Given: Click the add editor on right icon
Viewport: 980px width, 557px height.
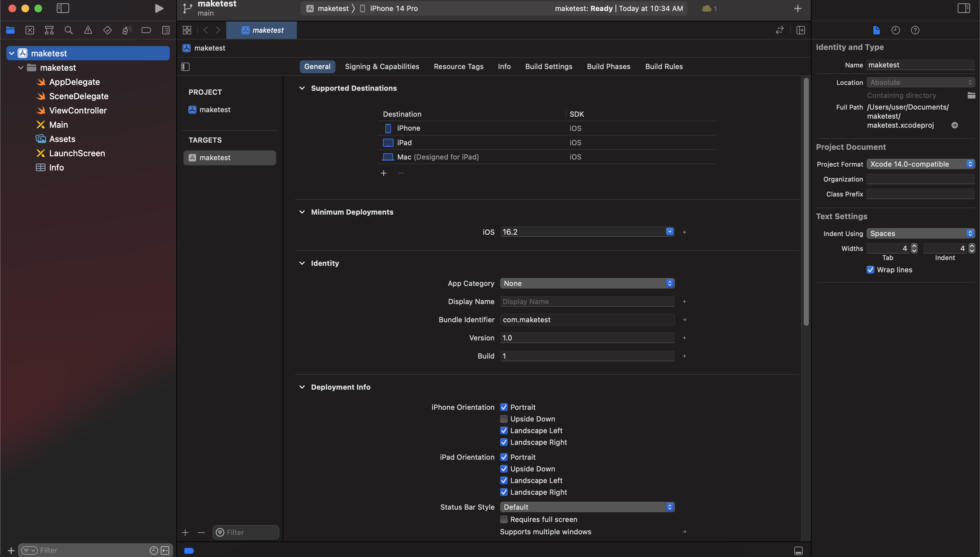Looking at the screenshot, I should point(801,30).
